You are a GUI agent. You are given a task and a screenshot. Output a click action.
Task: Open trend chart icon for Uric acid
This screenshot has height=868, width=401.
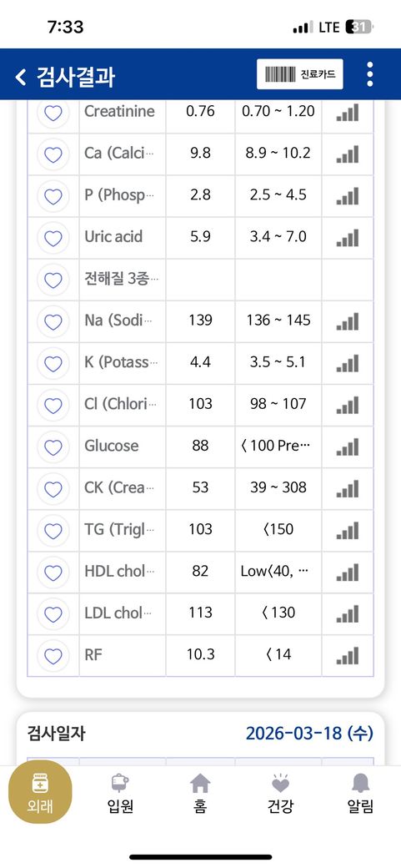348,238
